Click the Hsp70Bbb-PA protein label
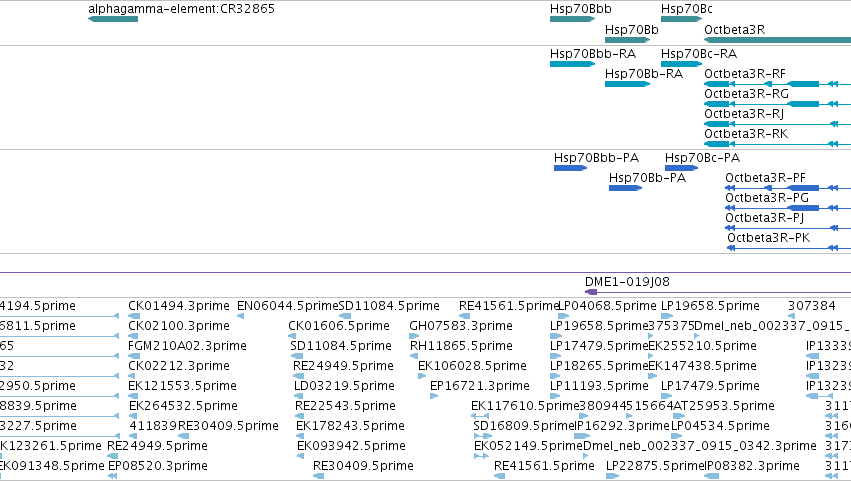The height and width of the screenshot is (481, 851). (596, 158)
